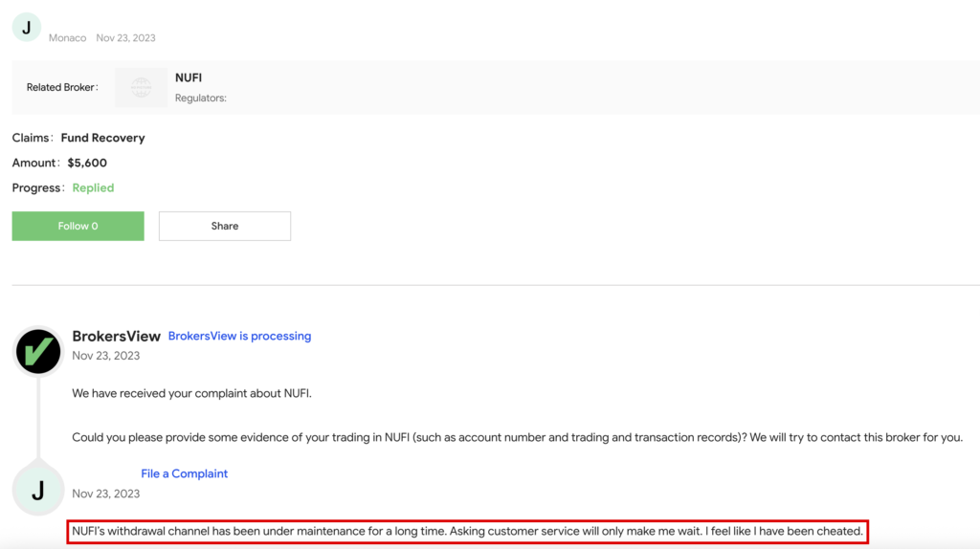Click the J user avatar beside Monaco
The image size is (980, 549).
click(26, 27)
